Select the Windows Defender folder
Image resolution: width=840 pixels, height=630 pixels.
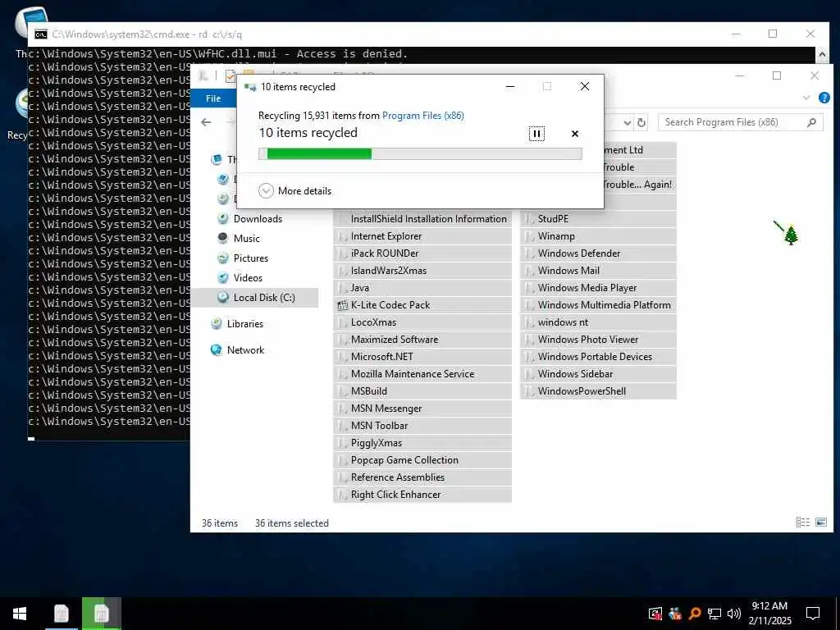(598, 253)
